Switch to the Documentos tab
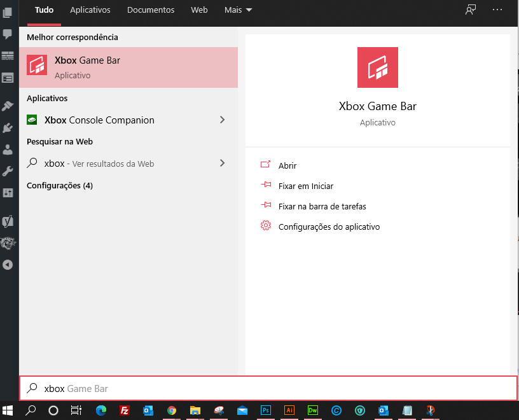 151,10
